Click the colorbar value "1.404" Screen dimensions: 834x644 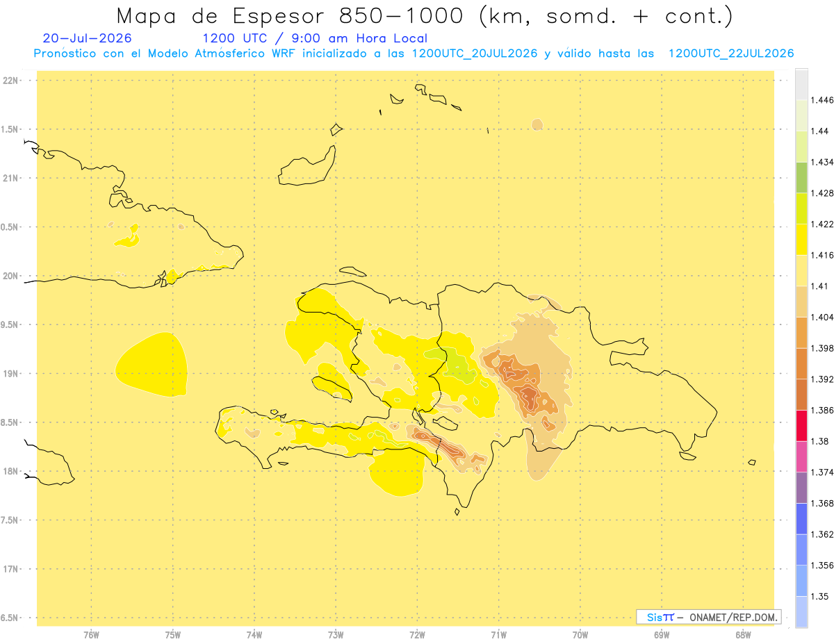pos(821,317)
